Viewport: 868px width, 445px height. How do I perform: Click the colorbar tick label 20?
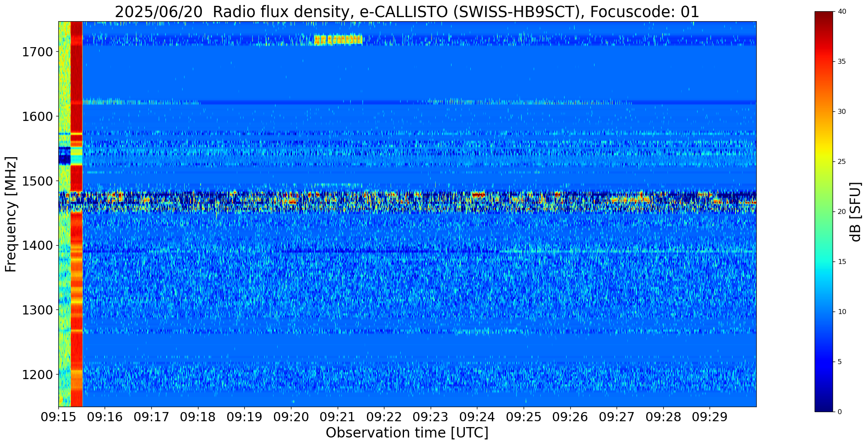(842, 212)
